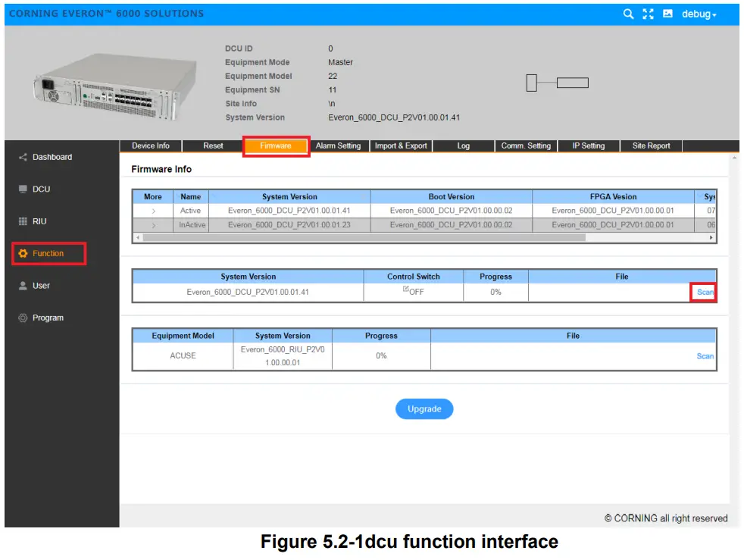The width and height of the screenshot is (744, 560).
Task: Go to the RIU sidebar section
Action: click(39, 221)
